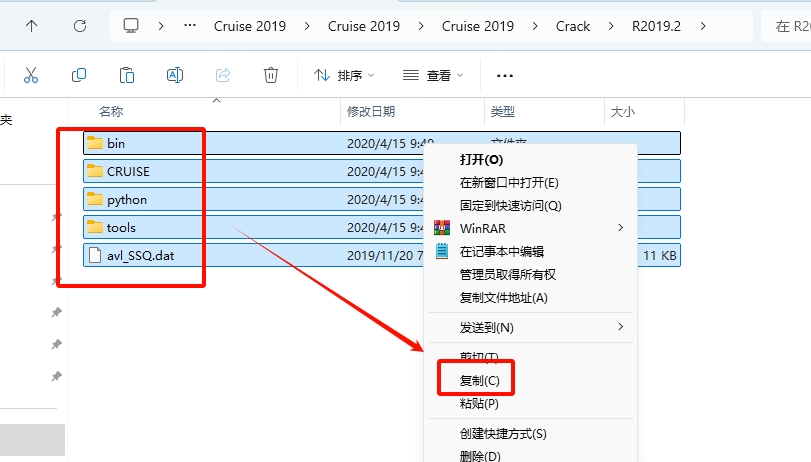Screen dimensions: 811x462
Task: Sort by 大小 column header
Action: point(622,111)
